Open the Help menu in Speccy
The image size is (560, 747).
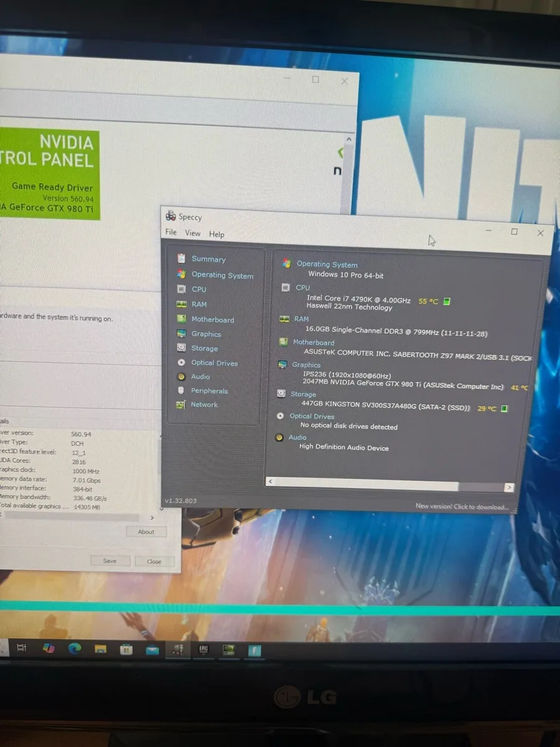[x=217, y=234]
